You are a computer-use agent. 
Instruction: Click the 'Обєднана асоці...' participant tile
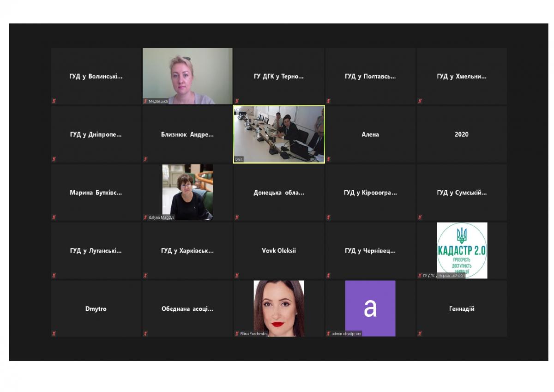point(187,309)
